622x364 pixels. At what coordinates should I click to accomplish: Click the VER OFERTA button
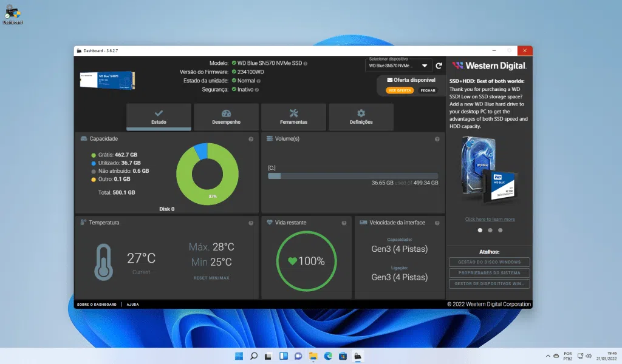pyautogui.click(x=400, y=90)
